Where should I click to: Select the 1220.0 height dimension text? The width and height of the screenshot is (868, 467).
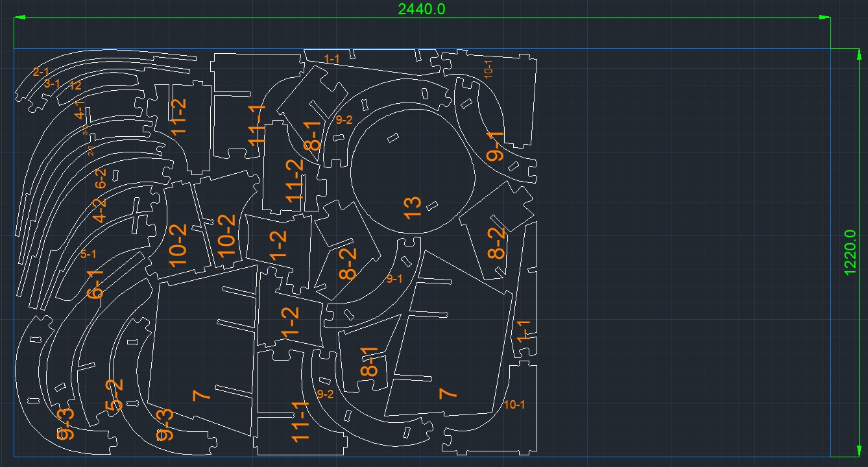pos(850,252)
